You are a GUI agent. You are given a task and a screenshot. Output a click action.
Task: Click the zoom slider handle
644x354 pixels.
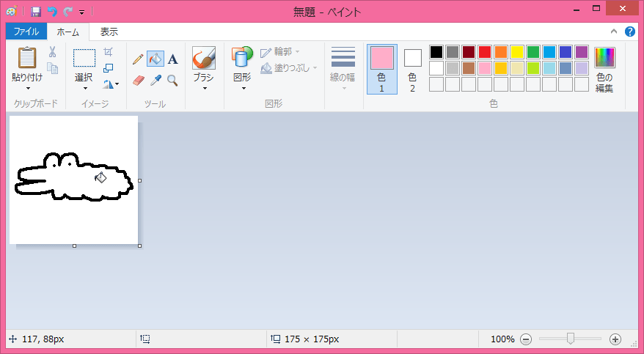(570, 339)
